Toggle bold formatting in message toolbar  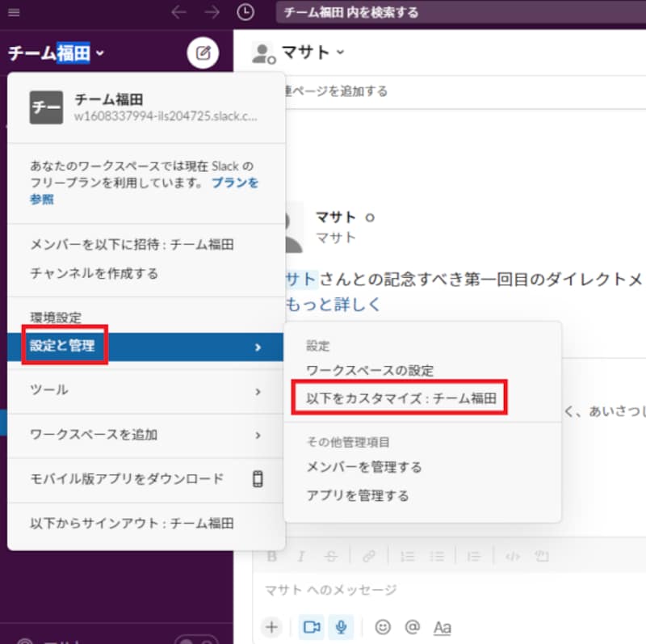coord(272,556)
